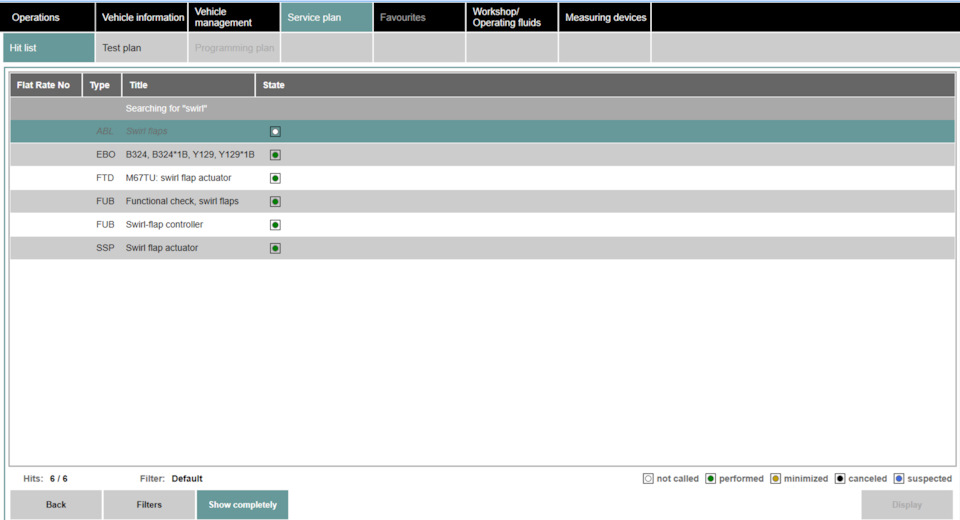Viewport: 960px width, 520px height.
Task: Open the Measuring devices tab
Action: (605, 17)
